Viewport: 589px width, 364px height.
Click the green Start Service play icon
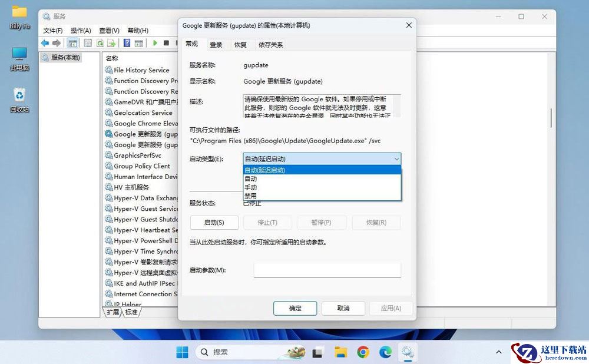[155, 43]
